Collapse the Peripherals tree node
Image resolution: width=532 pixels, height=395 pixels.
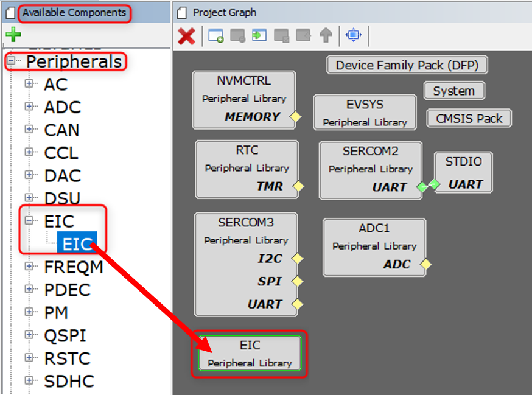coord(11,61)
